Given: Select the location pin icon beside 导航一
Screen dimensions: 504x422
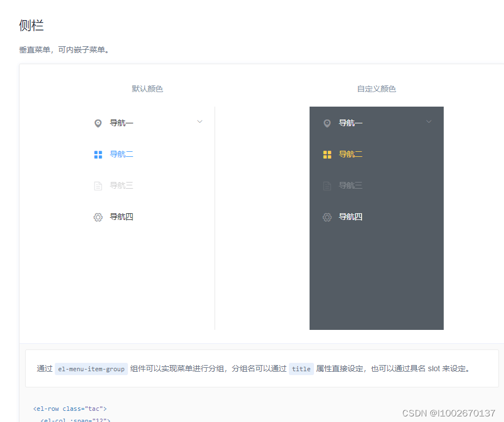Looking at the screenshot, I should (98, 123).
